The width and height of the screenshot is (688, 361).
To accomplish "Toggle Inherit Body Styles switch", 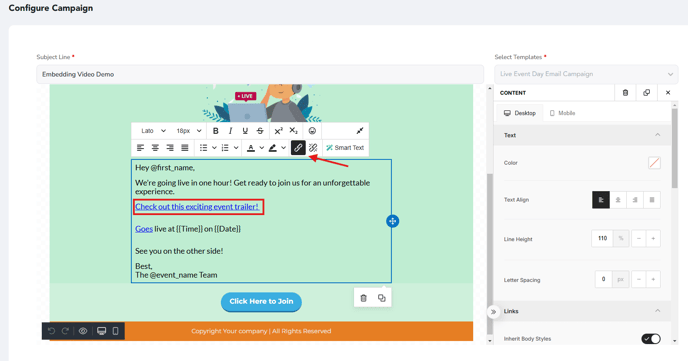I will click(651, 339).
